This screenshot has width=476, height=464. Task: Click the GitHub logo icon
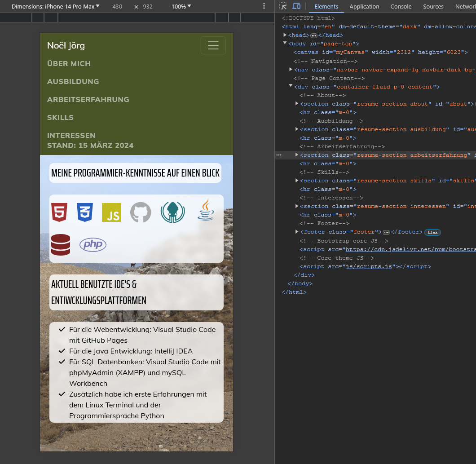pyautogui.click(x=141, y=212)
